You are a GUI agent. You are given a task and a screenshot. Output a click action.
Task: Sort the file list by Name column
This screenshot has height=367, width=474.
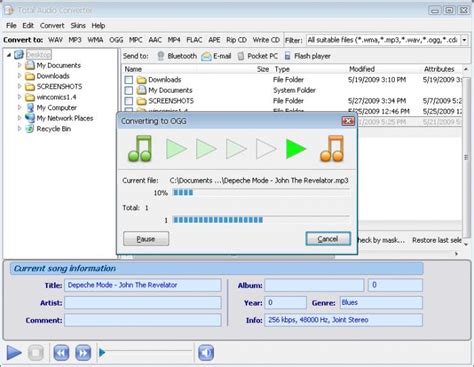(133, 69)
